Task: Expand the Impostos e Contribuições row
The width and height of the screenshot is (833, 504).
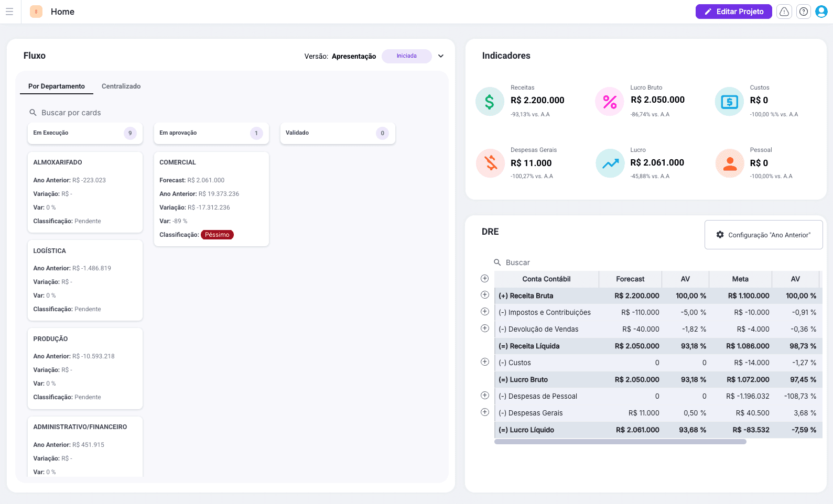Action: pos(485,312)
